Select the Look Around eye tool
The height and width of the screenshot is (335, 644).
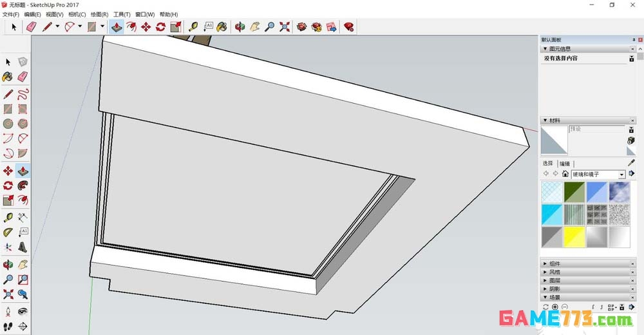(x=23, y=312)
